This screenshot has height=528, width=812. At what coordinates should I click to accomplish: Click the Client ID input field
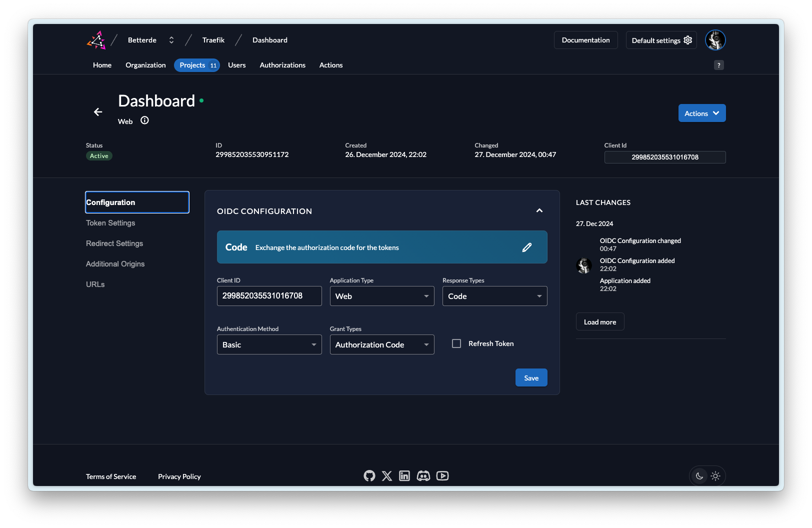point(269,296)
